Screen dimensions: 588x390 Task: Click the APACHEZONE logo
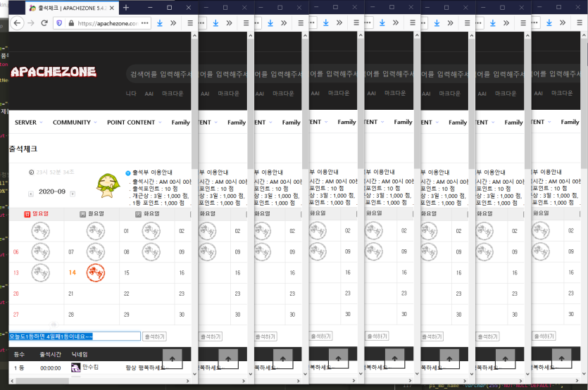(54, 72)
